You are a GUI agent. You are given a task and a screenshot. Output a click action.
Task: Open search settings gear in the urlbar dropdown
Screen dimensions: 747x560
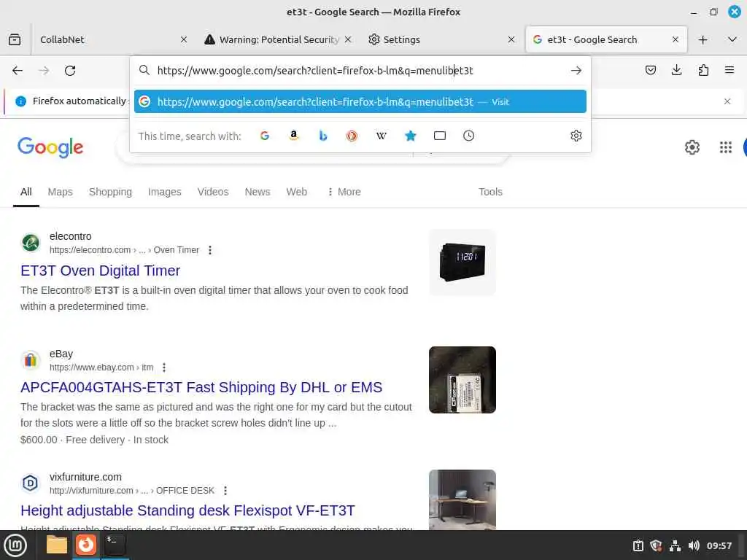[576, 136]
